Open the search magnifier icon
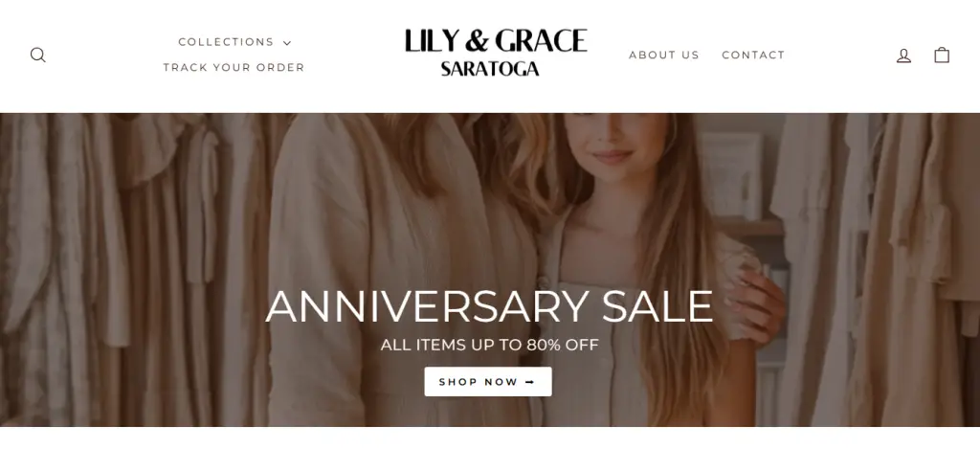Image resolution: width=980 pixels, height=449 pixels. pyautogui.click(x=38, y=55)
